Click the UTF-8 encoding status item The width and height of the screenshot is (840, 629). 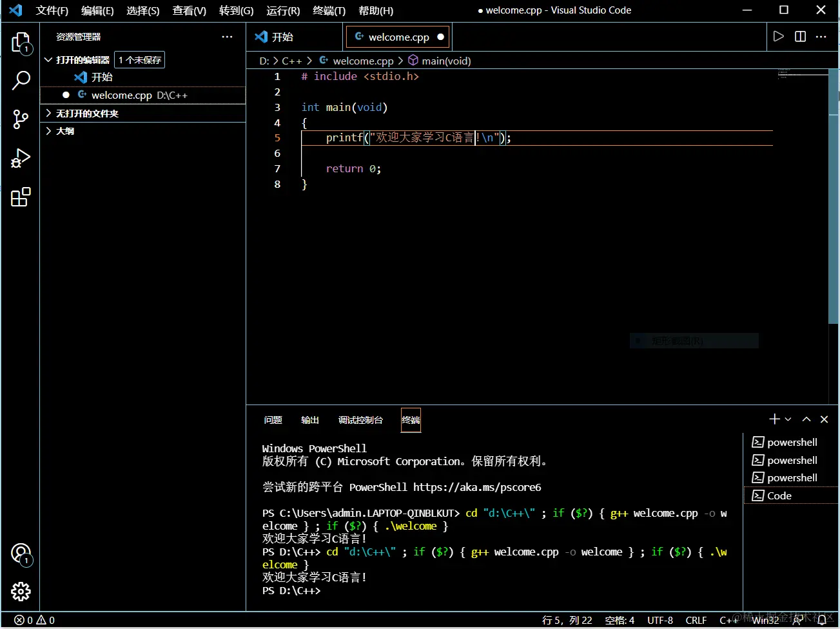[659, 620]
